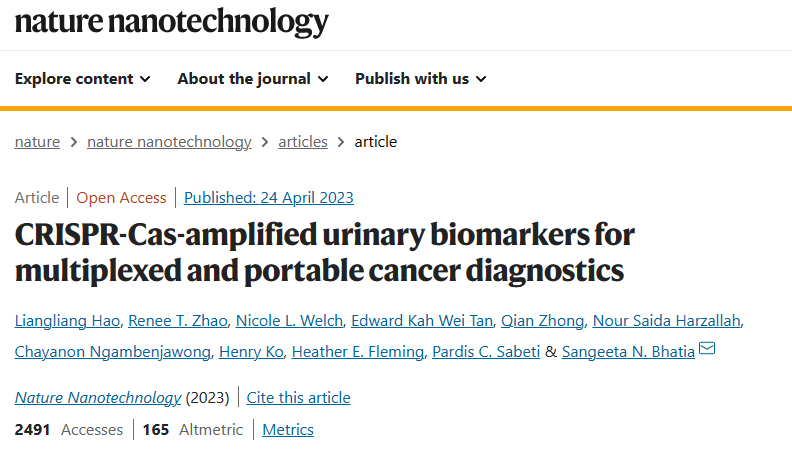Image resolution: width=792 pixels, height=460 pixels.
Task: Go to the nature breadcrumb link
Action: pyautogui.click(x=37, y=142)
